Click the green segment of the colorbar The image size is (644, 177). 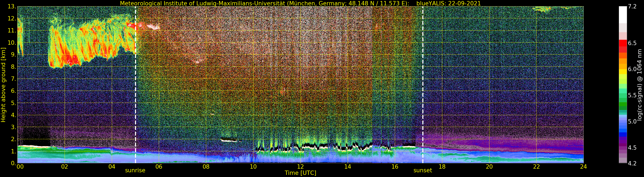point(623,104)
